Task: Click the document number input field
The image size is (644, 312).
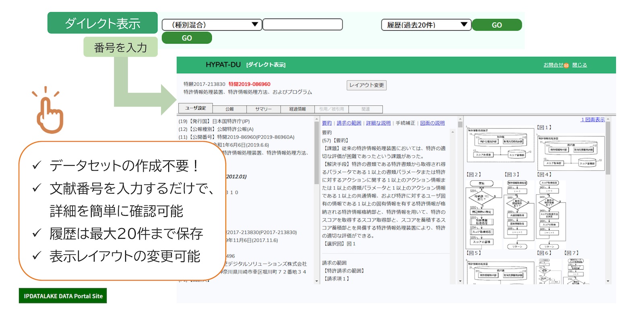Action: pyautogui.click(x=303, y=25)
